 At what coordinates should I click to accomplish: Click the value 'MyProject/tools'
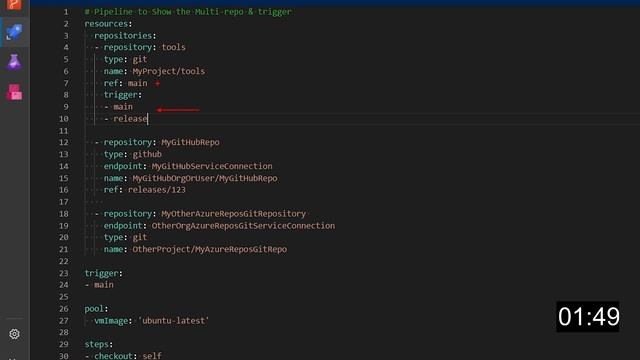pyautogui.click(x=169, y=71)
